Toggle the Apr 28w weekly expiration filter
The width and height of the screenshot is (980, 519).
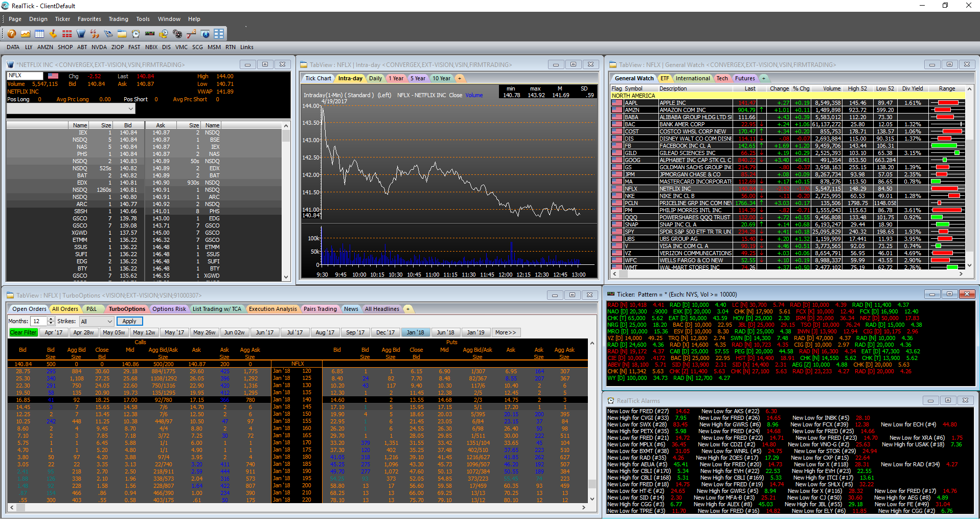pos(83,332)
